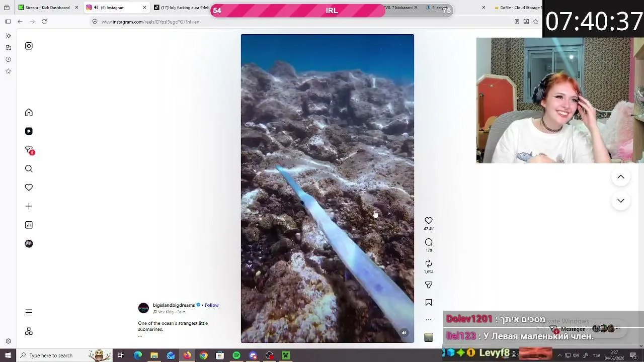644x362 pixels.
Task: Open the reel's audio thumbnail
Action: pos(429,337)
